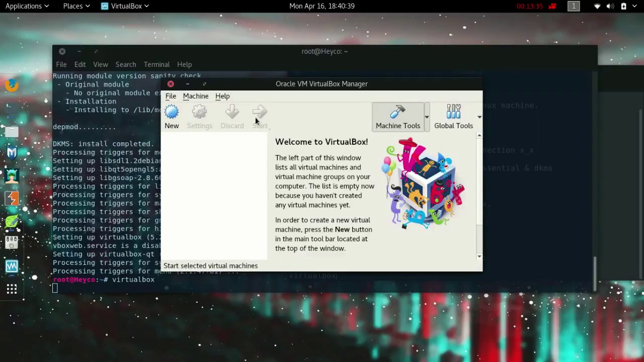Expand the Global Tools dropdown arrow
The image size is (644, 362).
[479, 117]
